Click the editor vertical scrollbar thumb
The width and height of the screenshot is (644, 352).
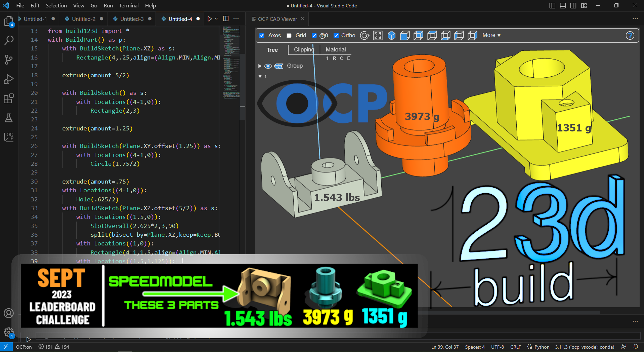point(243,87)
